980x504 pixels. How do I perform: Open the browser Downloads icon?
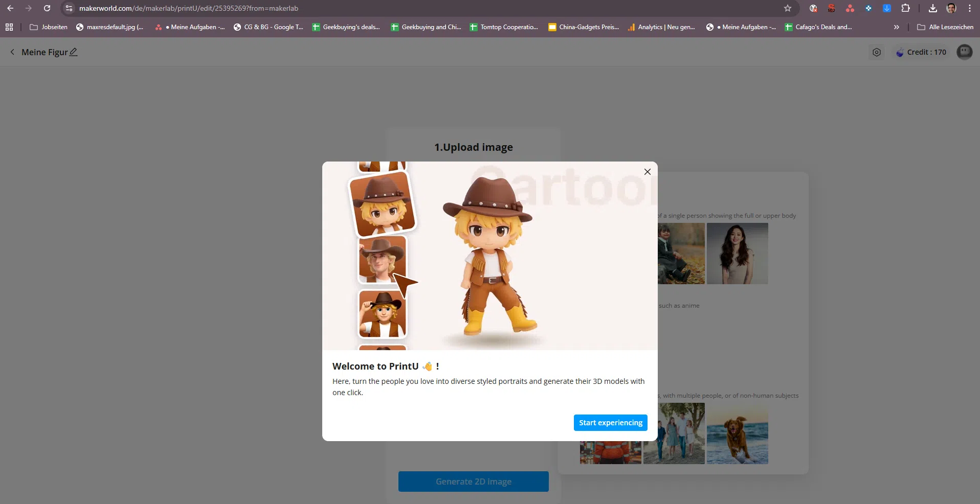coord(933,8)
